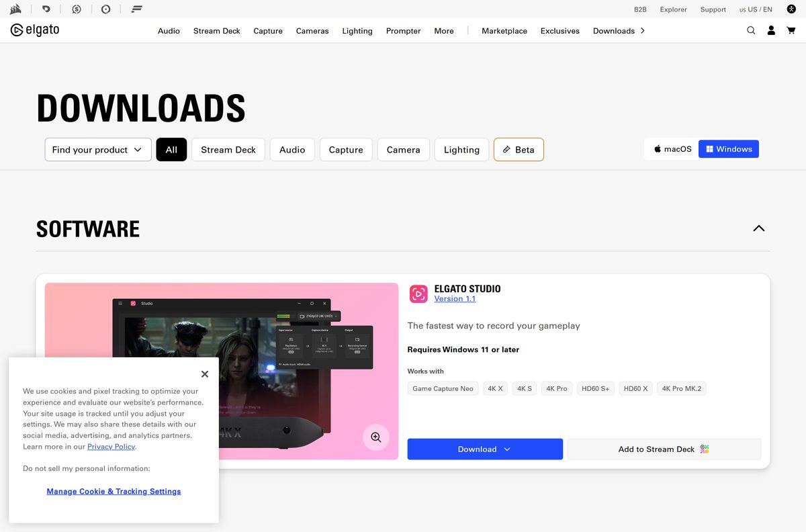Open Cameras navigation menu
Viewport: 806px width, 532px height.
[x=312, y=31]
